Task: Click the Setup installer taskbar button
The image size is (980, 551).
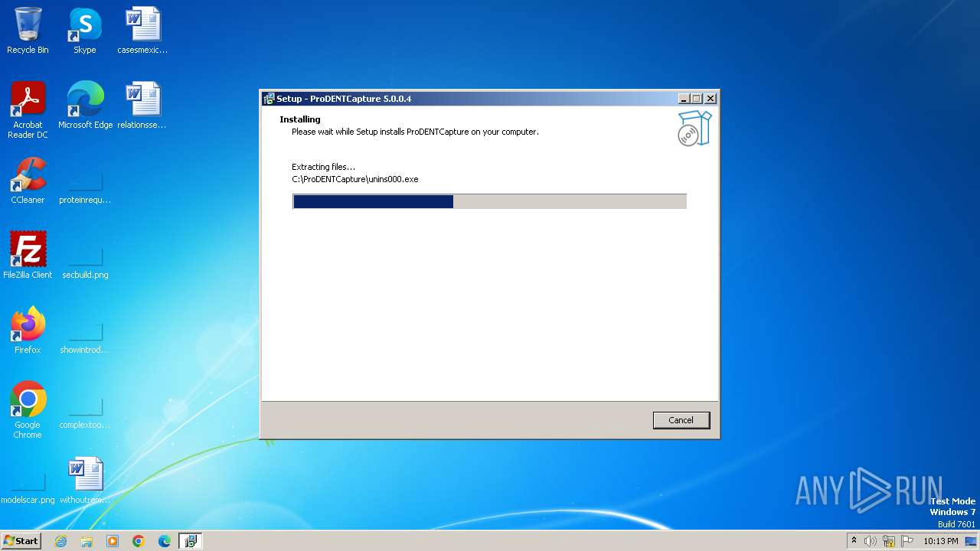Action: pyautogui.click(x=191, y=541)
